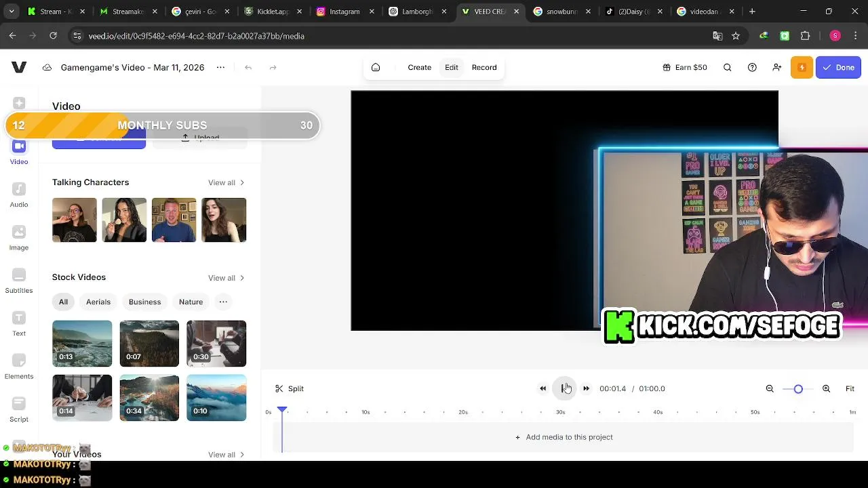Image resolution: width=868 pixels, height=488 pixels.
Task: Skip forward with the fast-forward control
Action: [x=586, y=388]
